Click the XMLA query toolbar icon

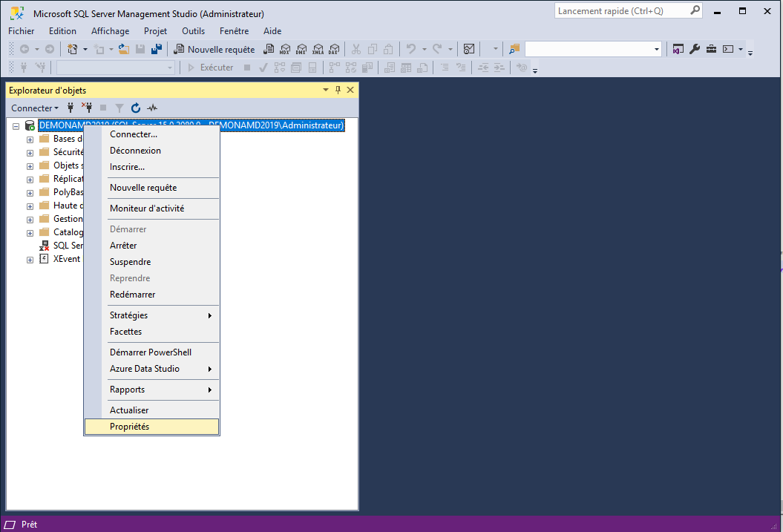coord(318,50)
